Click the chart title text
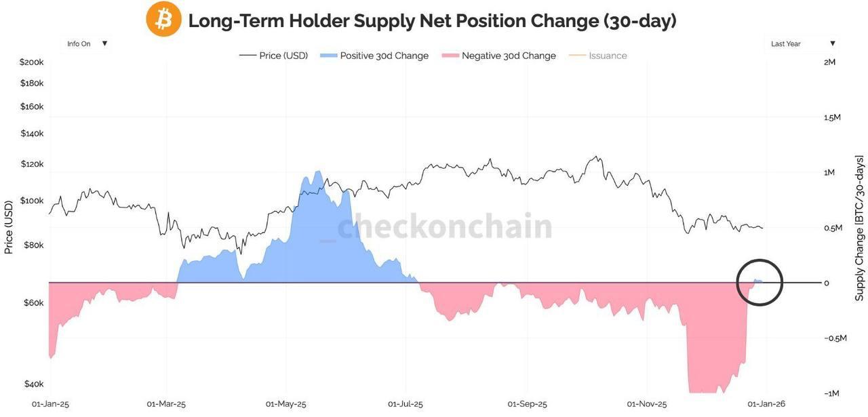Image resolution: width=868 pixels, height=417 pixels. (432, 20)
